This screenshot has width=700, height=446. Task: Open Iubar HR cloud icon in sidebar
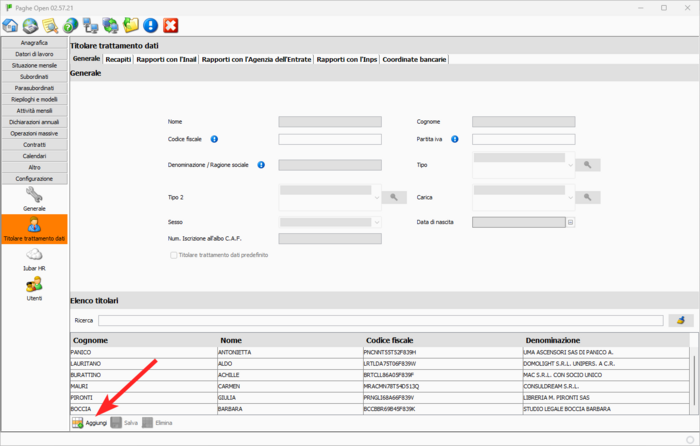pyautogui.click(x=34, y=259)
